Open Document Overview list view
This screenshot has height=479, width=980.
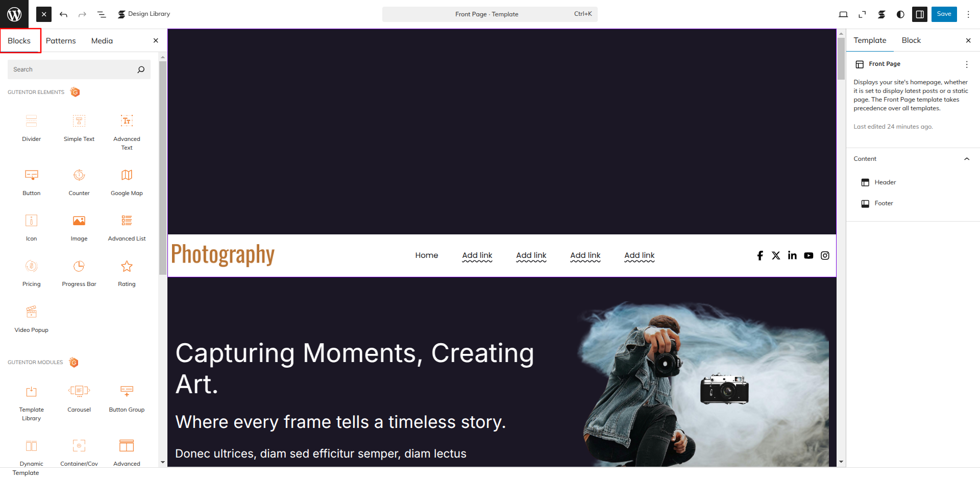(102, 14)
